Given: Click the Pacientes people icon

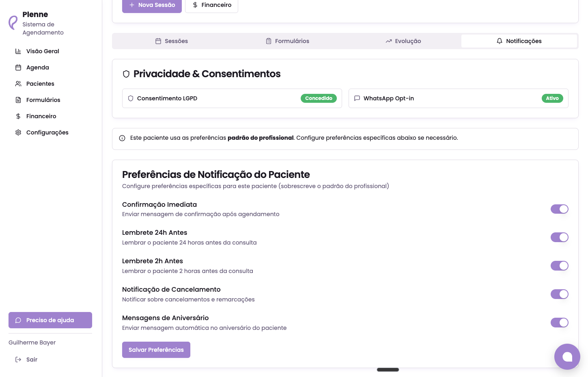Looking at the screenshot, I should tap(18, 84).
